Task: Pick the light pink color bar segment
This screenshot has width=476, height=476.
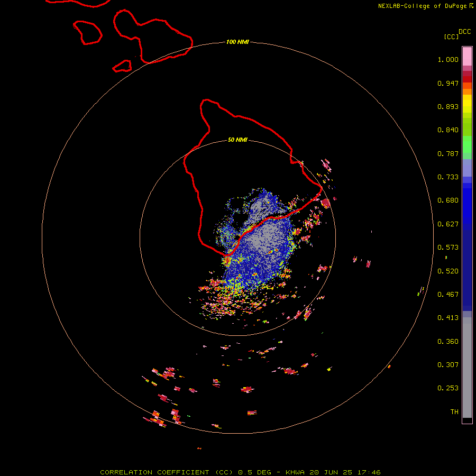Action: coord(467,57)
